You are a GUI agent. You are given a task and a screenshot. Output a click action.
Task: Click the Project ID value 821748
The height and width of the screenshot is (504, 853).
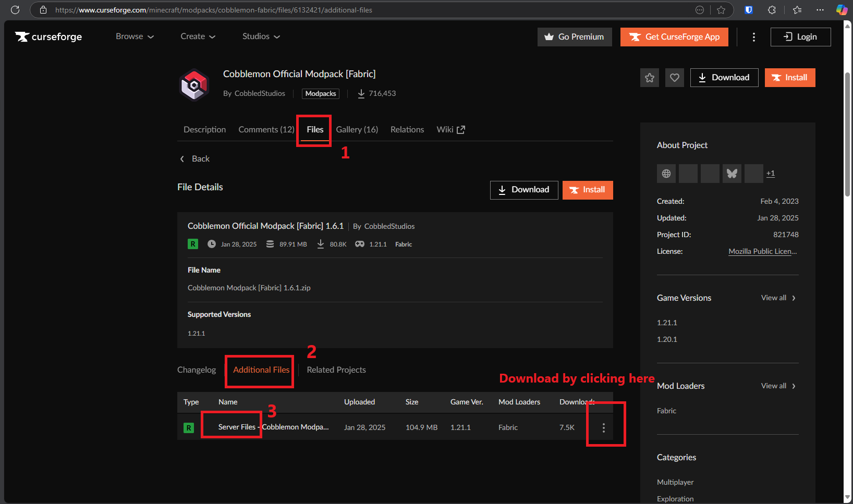coord(786,235)
